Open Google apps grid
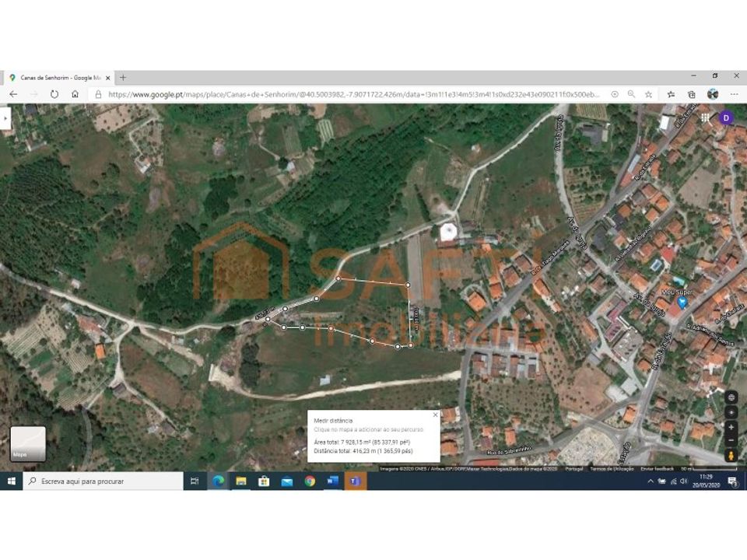The image size is (747, 560). point(705,117)
